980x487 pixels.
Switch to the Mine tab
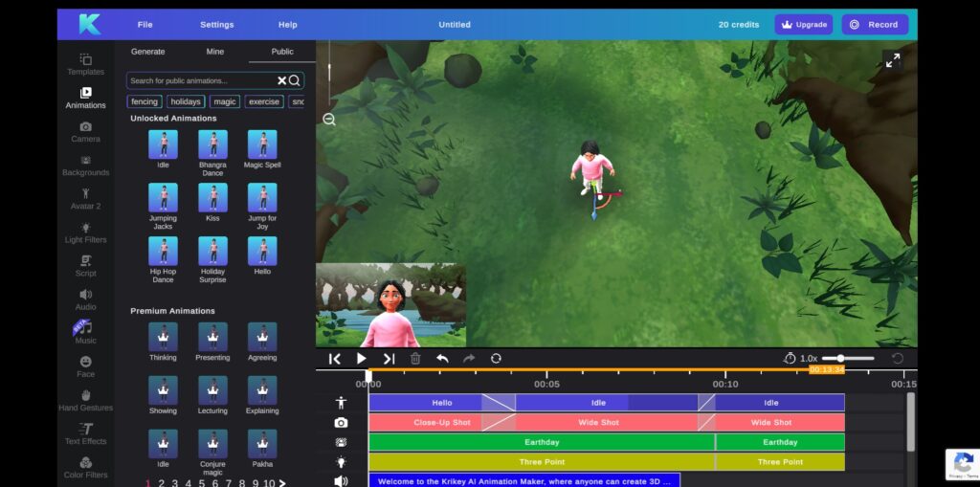tap(215, 52)
